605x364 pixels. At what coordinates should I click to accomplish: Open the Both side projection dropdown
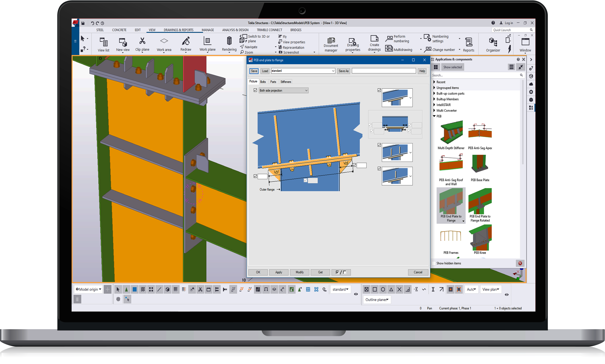[x=306, y=90]
